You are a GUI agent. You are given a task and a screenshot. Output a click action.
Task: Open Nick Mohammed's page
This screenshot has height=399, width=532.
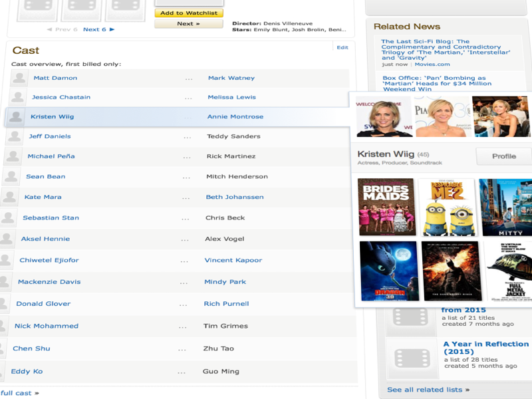tap(47, 326)
